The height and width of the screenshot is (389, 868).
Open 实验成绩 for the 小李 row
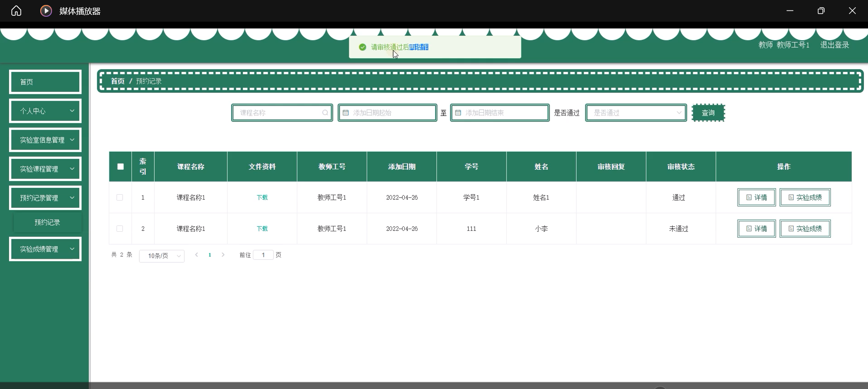805,229
